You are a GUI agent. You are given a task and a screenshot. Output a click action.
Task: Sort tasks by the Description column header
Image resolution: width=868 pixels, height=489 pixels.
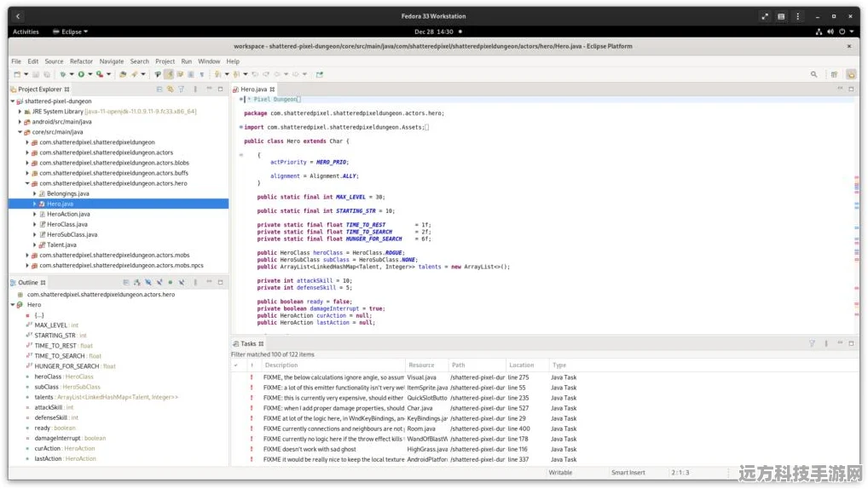click(x=281, y=365)
